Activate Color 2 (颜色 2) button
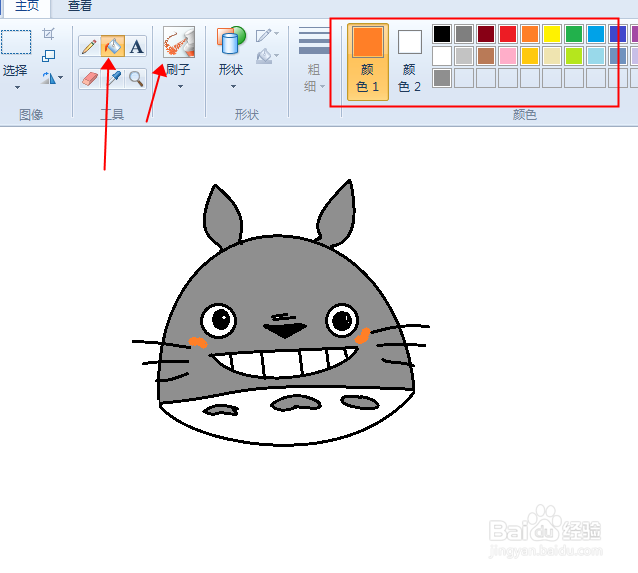 click(410, 62)
